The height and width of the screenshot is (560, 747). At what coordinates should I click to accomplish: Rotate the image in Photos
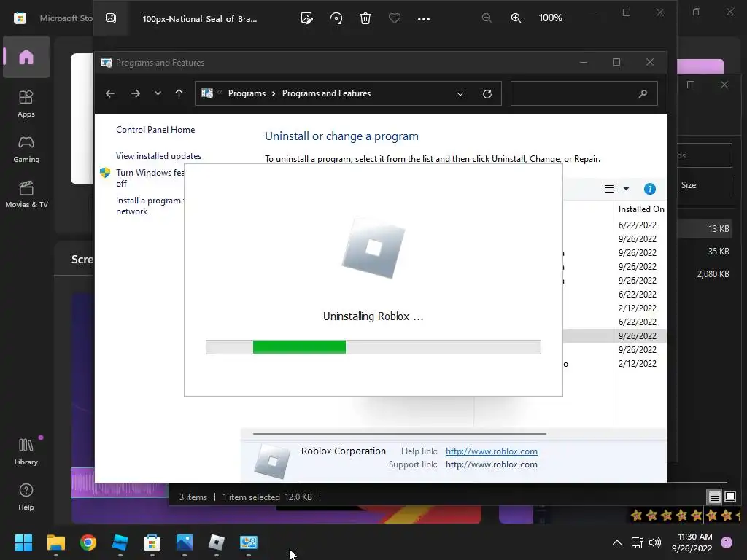(336, 18)
